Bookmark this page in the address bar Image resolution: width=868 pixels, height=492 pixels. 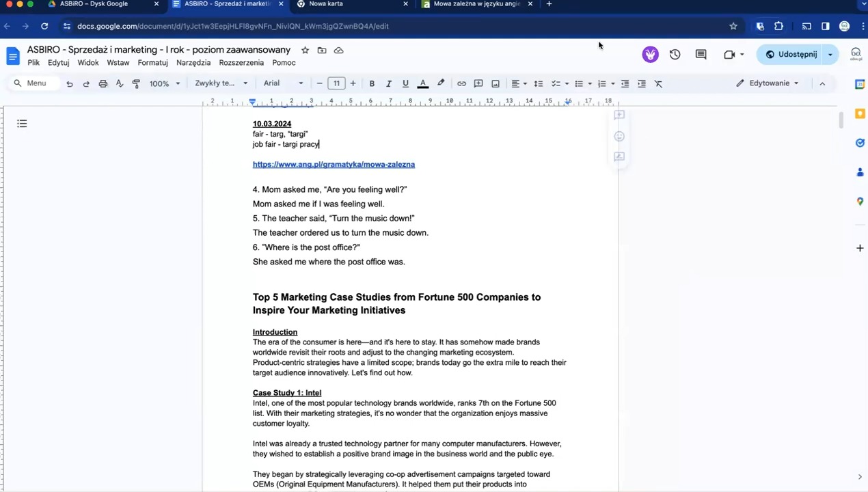(733, 26)
